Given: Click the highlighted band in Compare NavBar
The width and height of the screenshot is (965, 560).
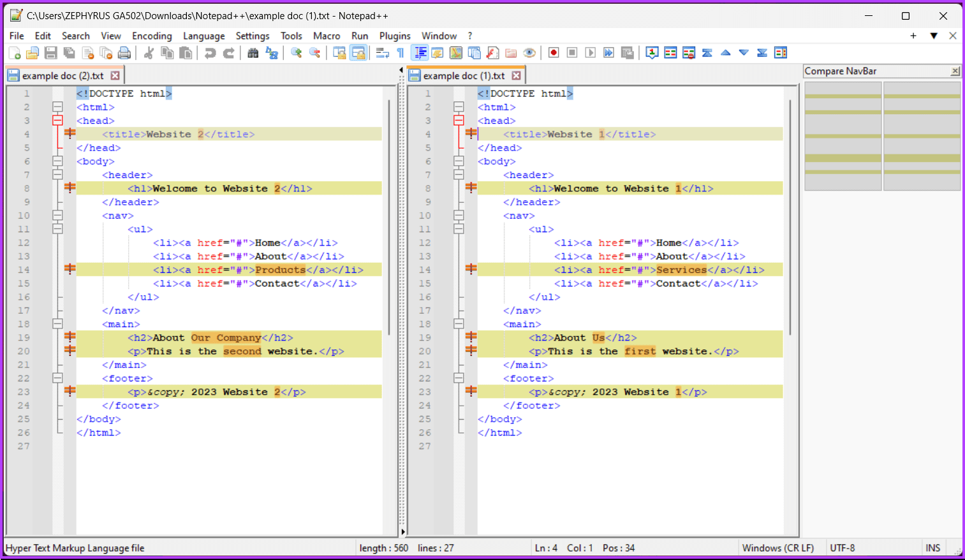Looking at the screenshot, I should point(843,158).
